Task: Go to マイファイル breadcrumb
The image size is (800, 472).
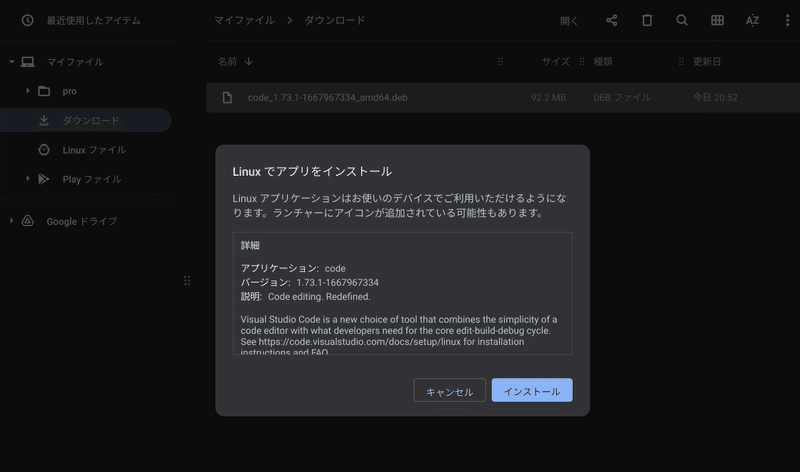Action: pyautogui.click(x=244, y=20)
